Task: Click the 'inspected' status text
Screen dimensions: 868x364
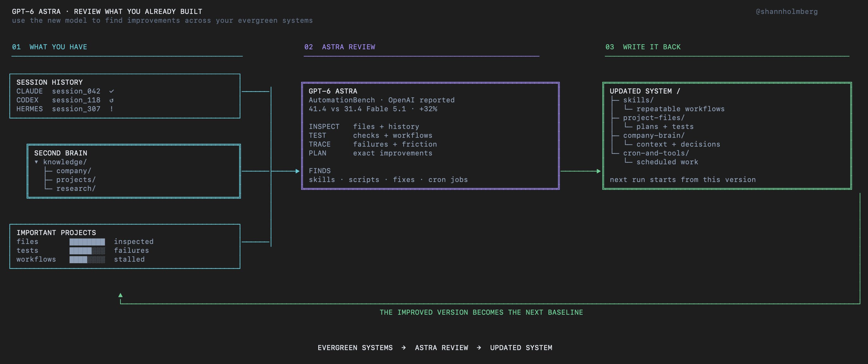Action: 134,242
